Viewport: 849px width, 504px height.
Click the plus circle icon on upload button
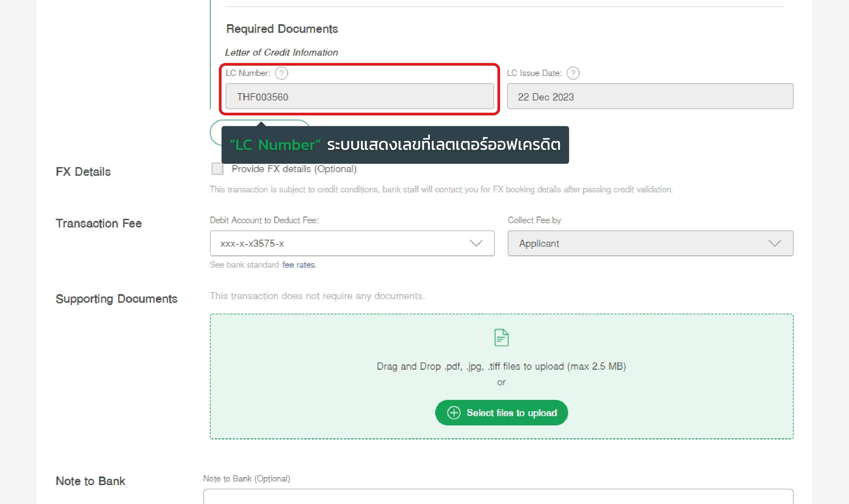pos(454,412)
